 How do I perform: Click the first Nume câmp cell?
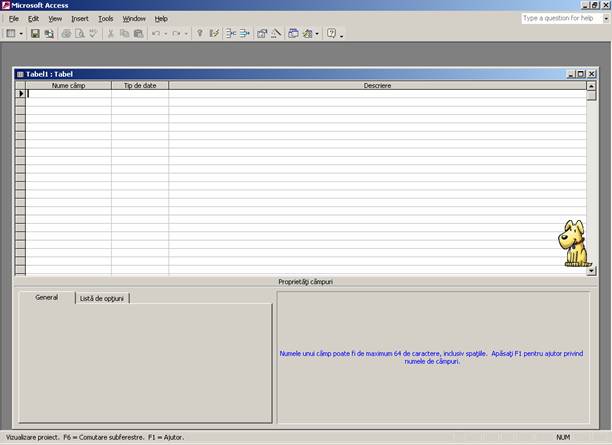68,94
